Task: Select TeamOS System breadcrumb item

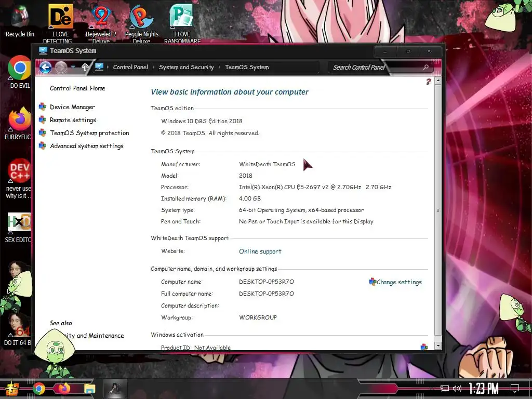Action: tap(247, 67)
